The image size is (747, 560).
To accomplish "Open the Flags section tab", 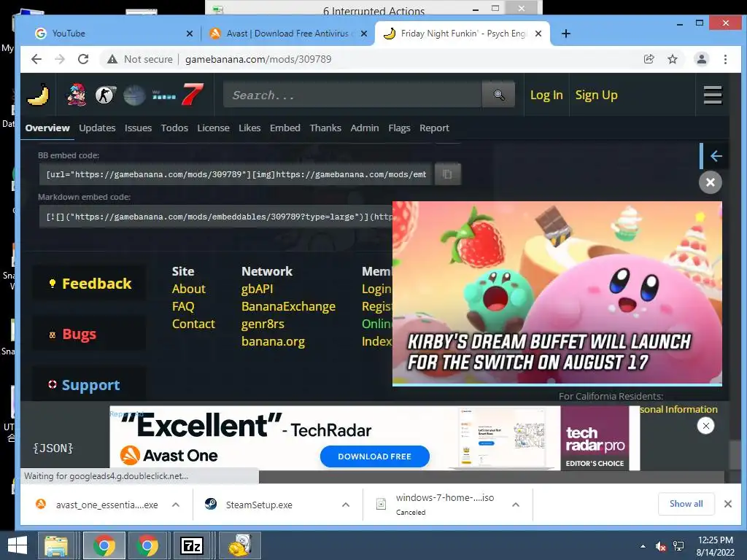I will tap(399, 128).
